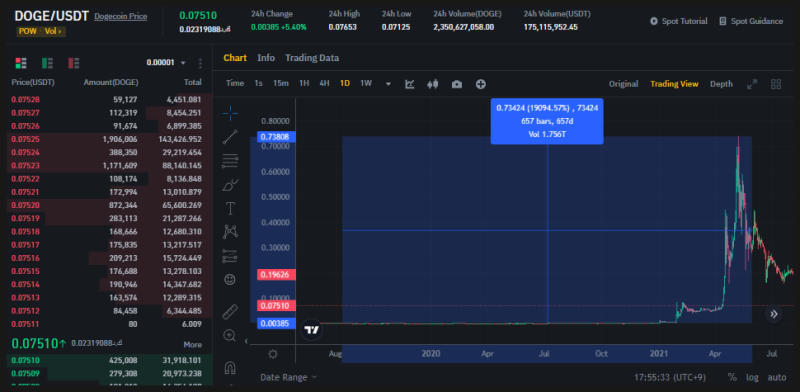Click the 0.07523 sell order row
Viewport: 800px width, 392px height.
pos(109,165)
